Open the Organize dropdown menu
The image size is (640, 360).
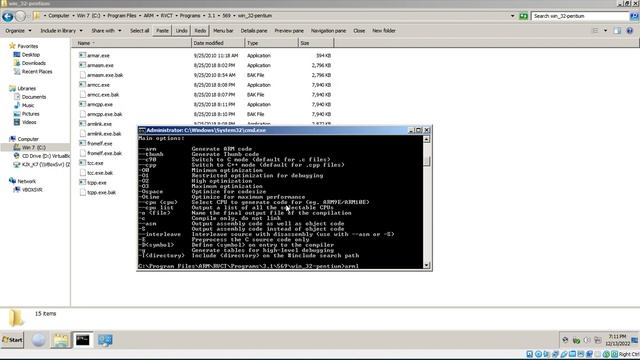coord(18,31)
